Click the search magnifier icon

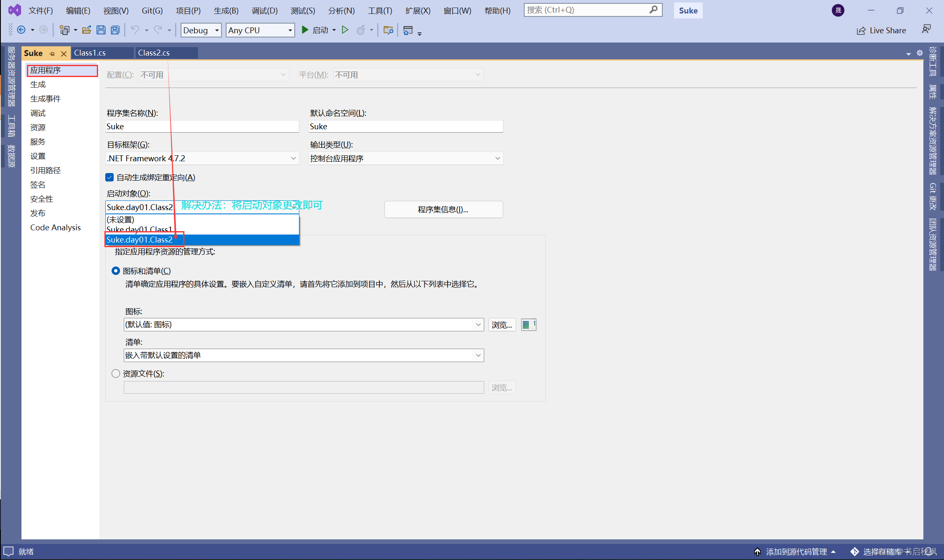pos(653,9)
